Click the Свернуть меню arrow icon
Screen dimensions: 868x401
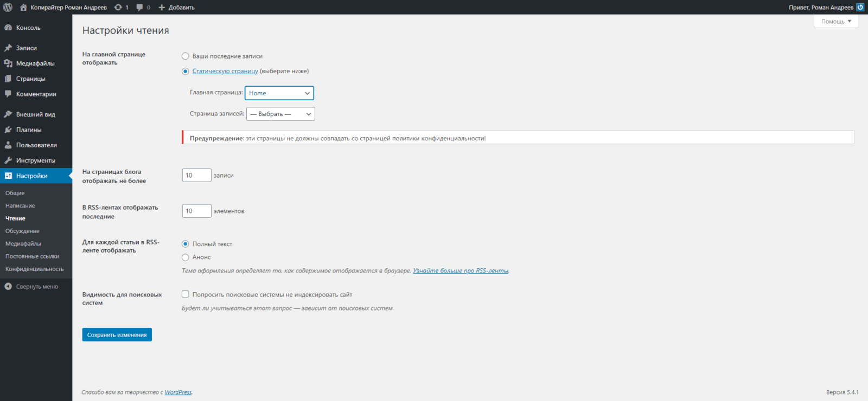[8, 287]
